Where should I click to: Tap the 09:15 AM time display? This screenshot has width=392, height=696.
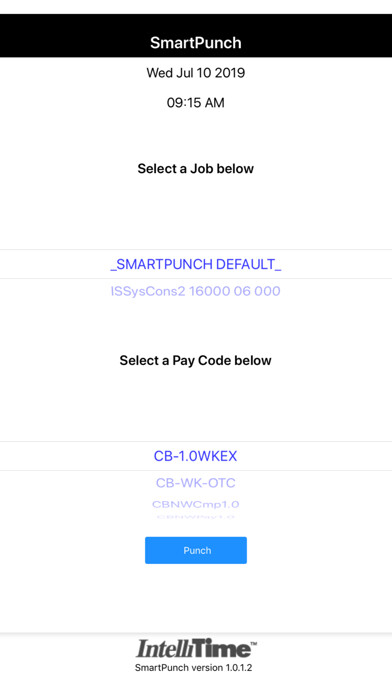click(196, 103)
